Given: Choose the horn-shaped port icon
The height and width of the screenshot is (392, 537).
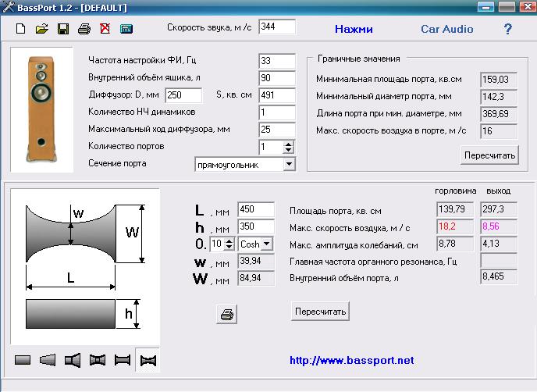Looking at the screenshot, I should [x=73, y=360].
